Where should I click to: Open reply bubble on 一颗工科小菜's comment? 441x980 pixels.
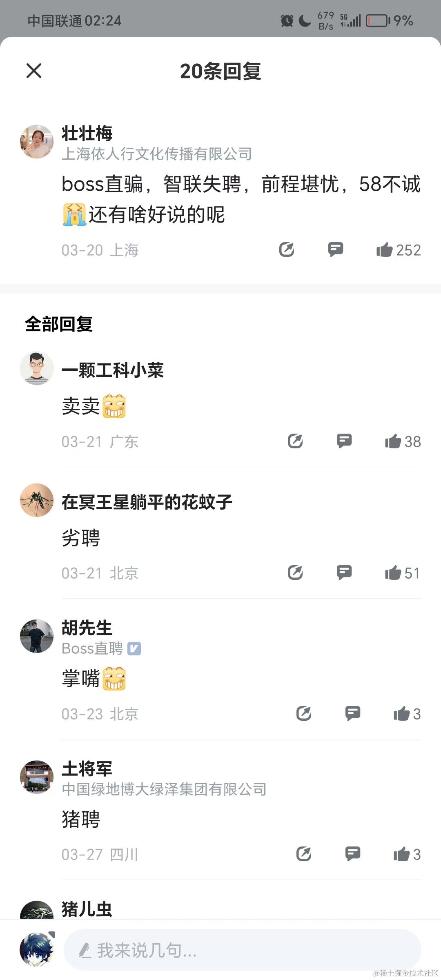pos(344,441)
